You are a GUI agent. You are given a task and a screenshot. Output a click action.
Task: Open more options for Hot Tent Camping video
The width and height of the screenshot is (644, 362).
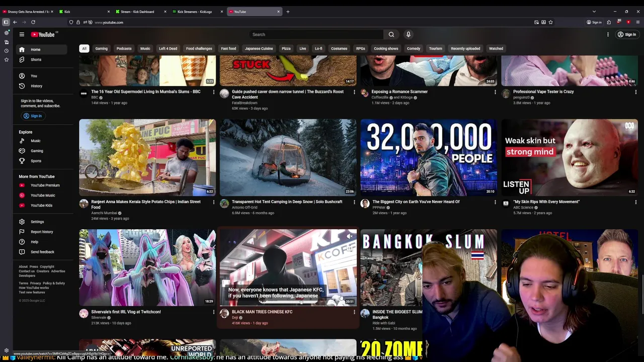click(354, 202)
